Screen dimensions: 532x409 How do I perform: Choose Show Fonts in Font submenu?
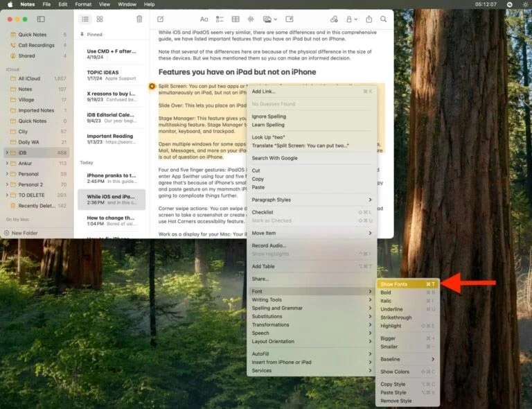(407, 284)
